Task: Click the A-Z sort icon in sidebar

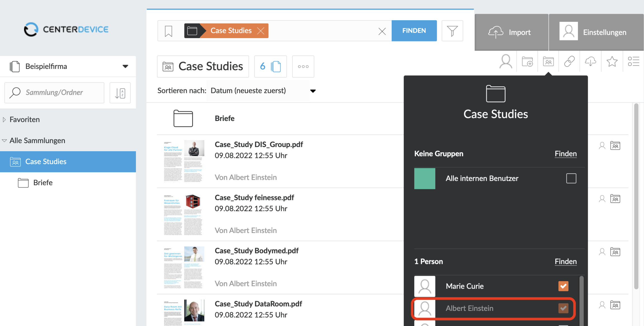Action: tap(120, 93)
